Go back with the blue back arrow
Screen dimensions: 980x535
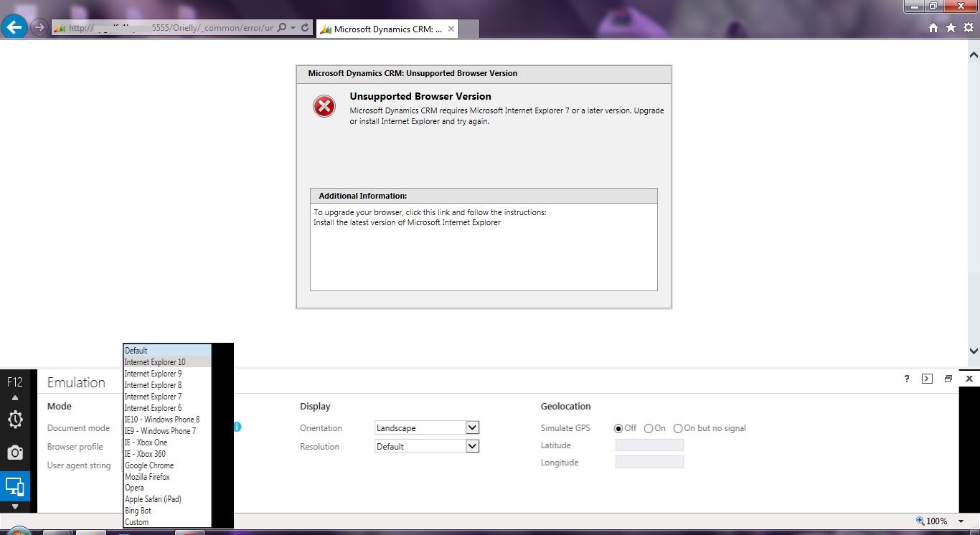coord(14,28)
